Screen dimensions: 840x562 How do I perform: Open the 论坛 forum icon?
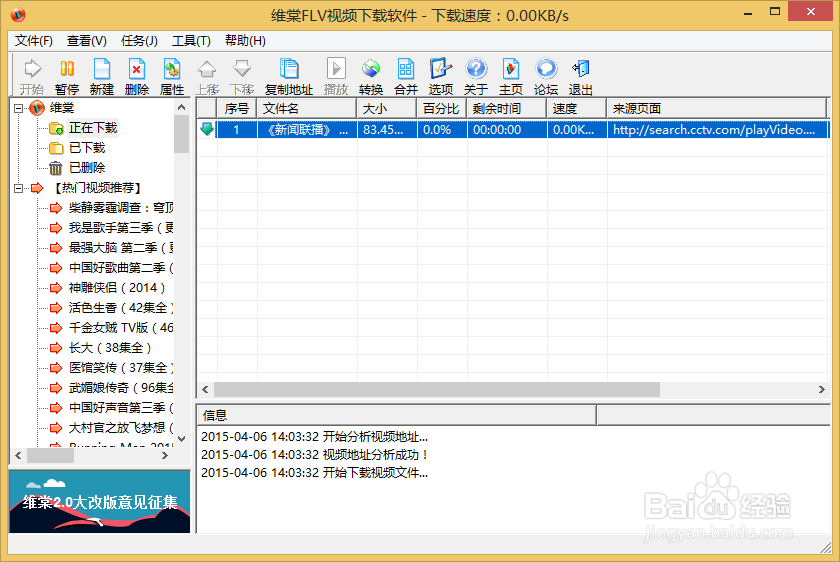(x=546, y=76)
